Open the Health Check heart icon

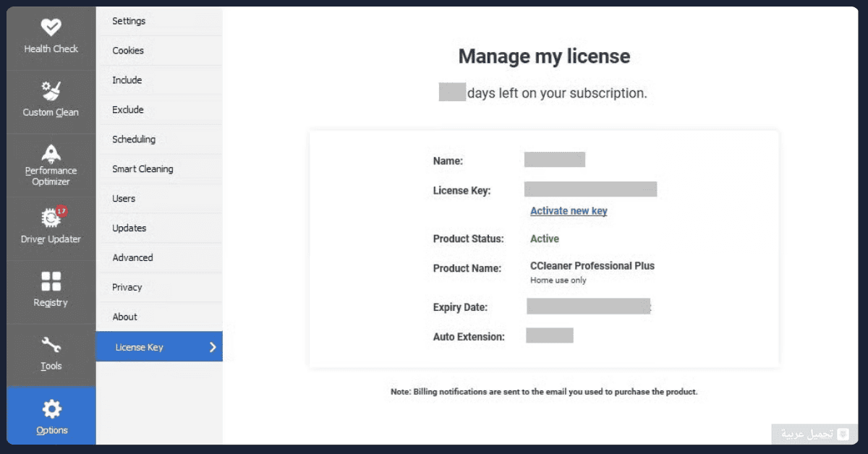coord(51,27)
